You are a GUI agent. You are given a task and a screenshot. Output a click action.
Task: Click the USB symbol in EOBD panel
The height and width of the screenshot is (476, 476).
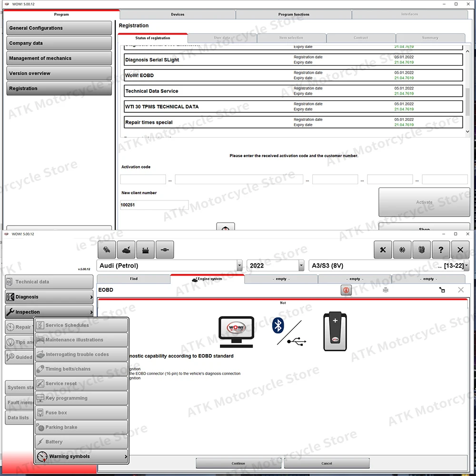tap(297, 341)
